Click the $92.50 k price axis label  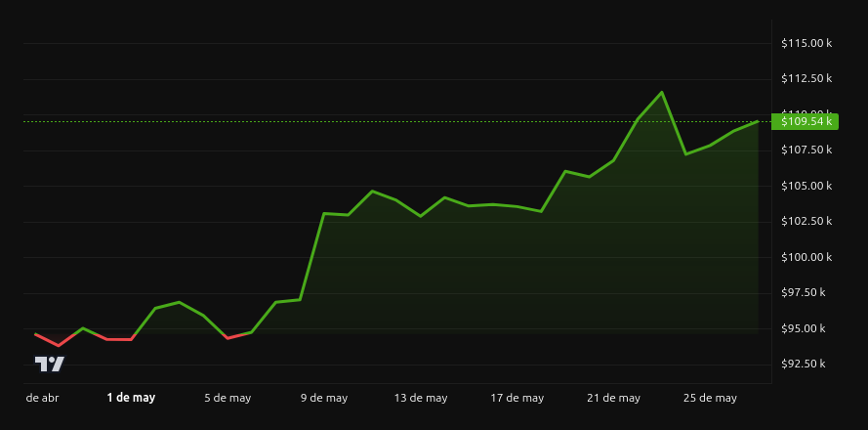click(x=804, y=365)
